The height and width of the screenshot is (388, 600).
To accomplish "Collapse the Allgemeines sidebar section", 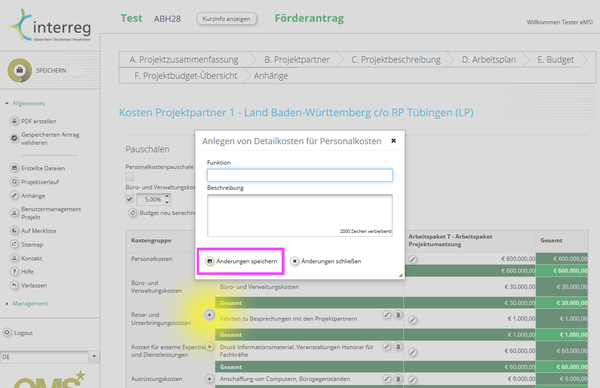I will coord(7,103).
